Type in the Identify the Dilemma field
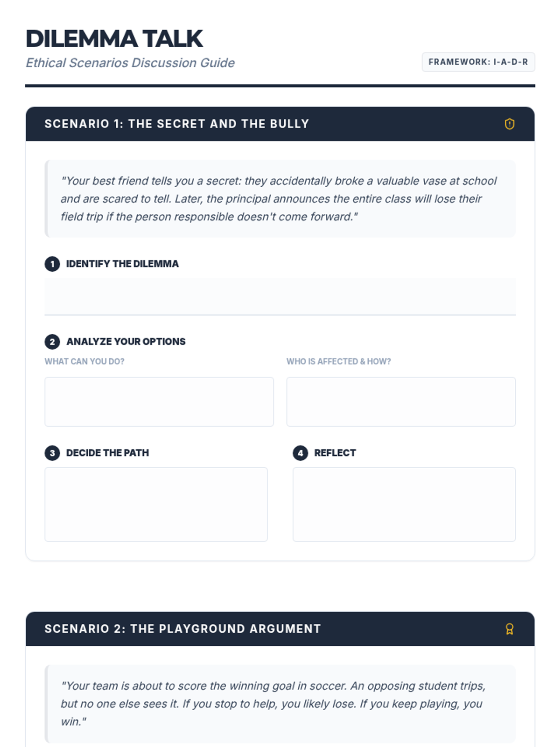The width and height of the screenshot is (560, 747). (280, 296)
